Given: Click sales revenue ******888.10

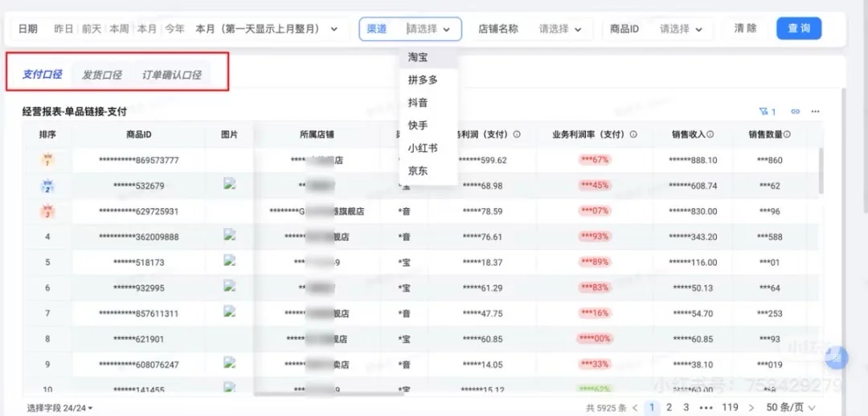Looking at the screenshot, I should [x=693, y=161].
